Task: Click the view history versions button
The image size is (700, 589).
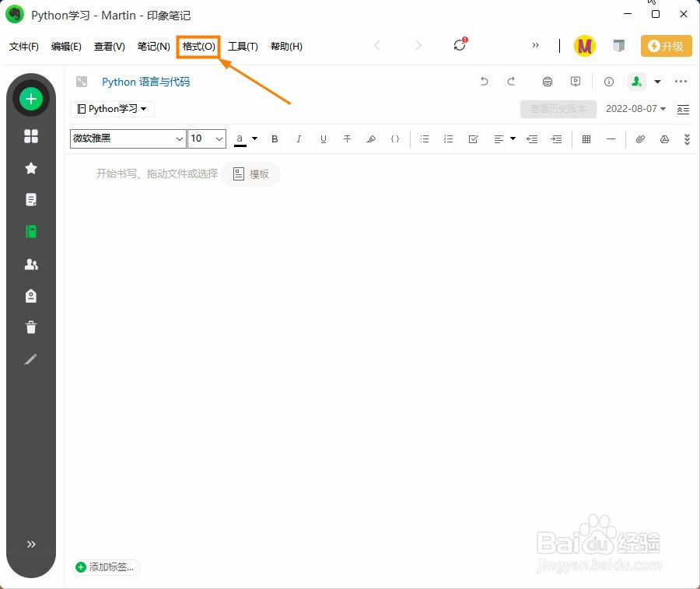Action: [x=558, y=109]
